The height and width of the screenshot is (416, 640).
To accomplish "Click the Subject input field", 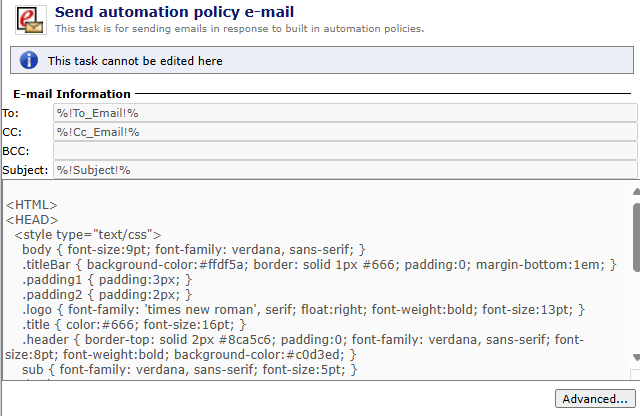I will tap(344, 170).
